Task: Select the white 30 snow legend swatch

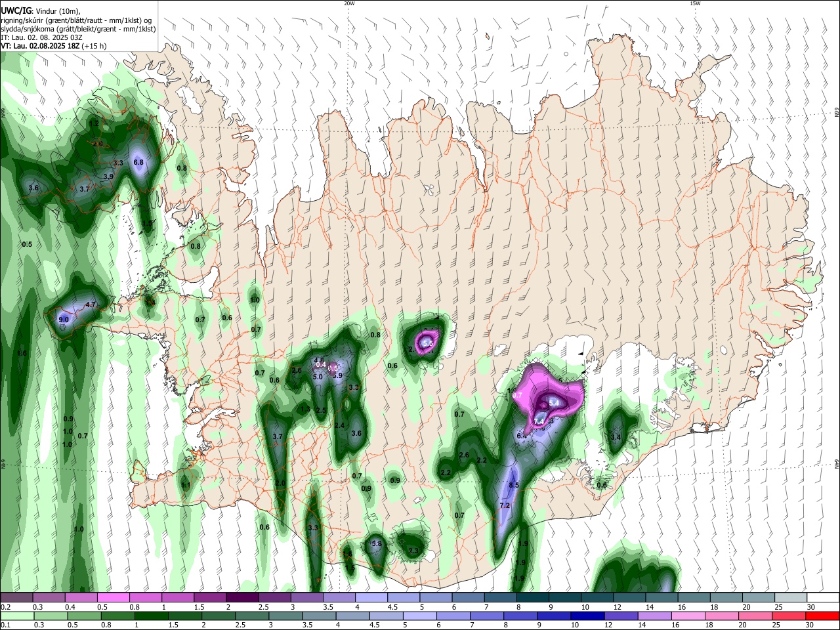Action: coord(823,597)
